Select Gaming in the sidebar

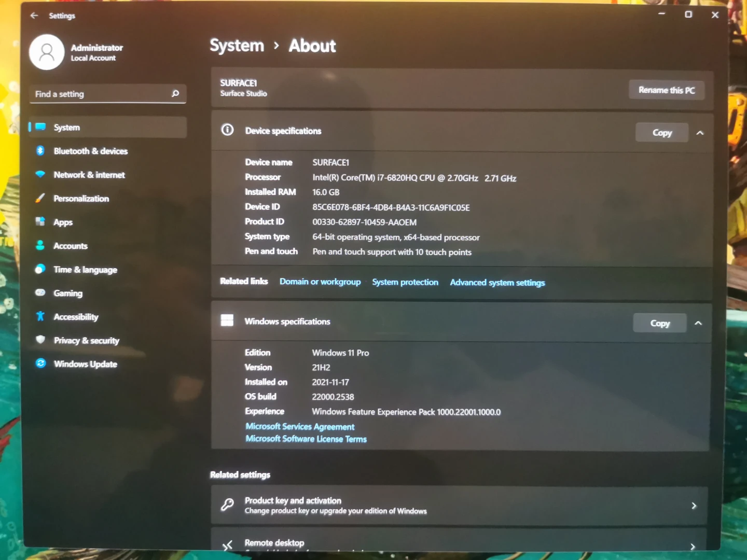pyautogui.click(x=108, y=293)
